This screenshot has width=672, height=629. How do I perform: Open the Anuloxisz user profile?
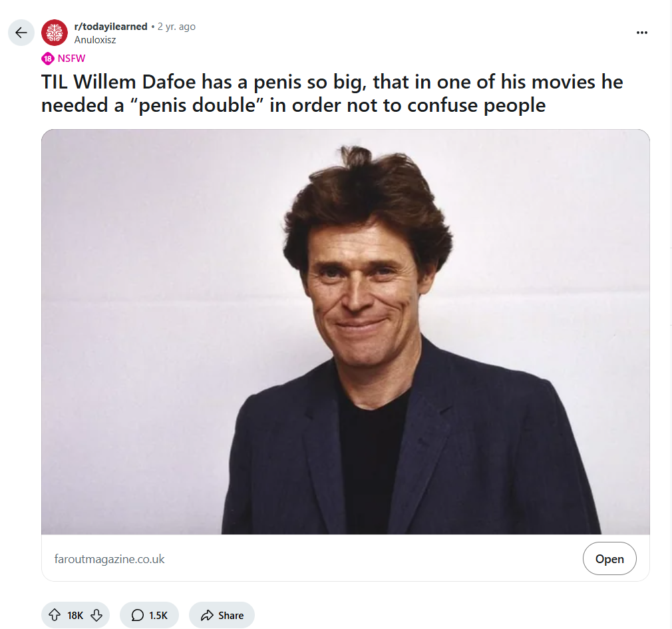[95, 40]
